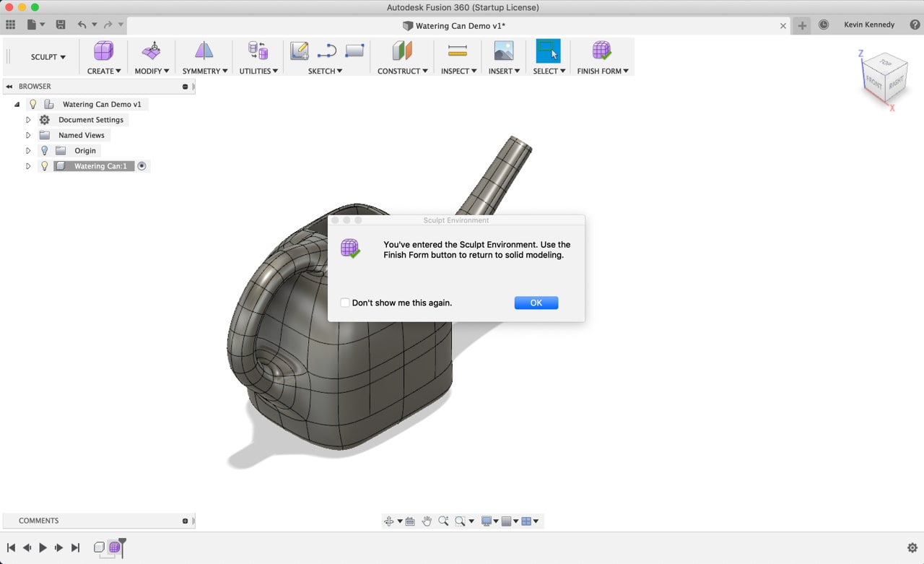Expand the Named Views tree node
Viewport: 924px width, 564px height.
[x=28, y=136]
